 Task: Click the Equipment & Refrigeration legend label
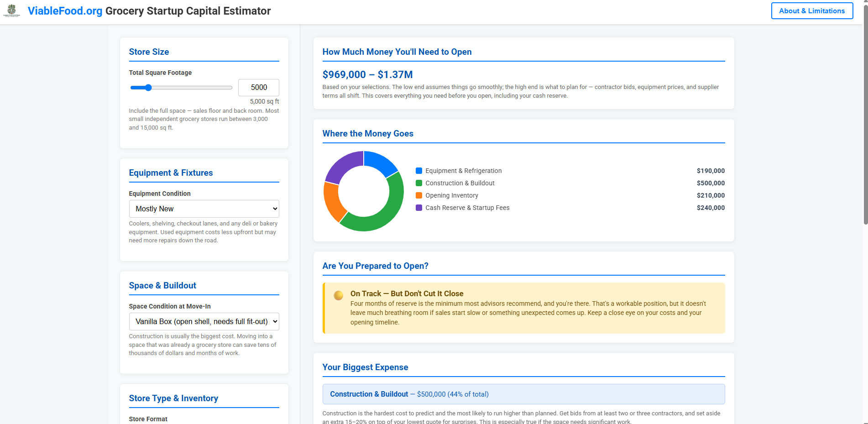click(x=463, y=171)
